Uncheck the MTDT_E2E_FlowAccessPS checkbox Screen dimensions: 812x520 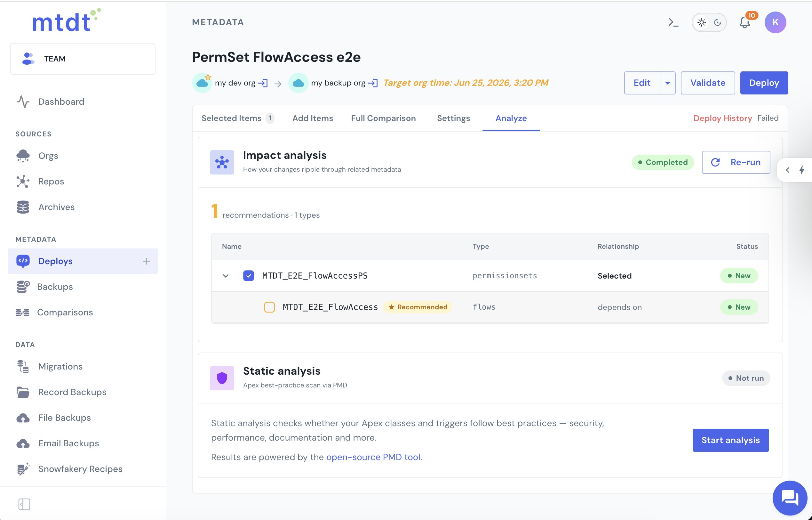[249, 276]
